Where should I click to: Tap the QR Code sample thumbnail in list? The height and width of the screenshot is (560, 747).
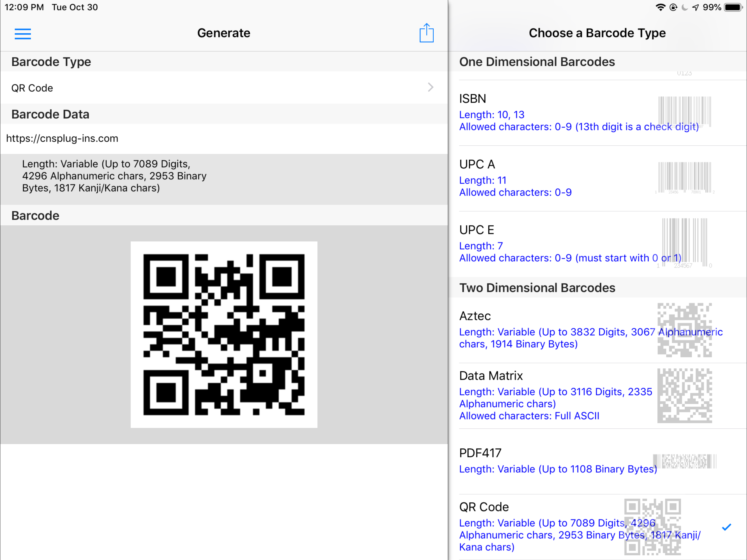(652, 527)
